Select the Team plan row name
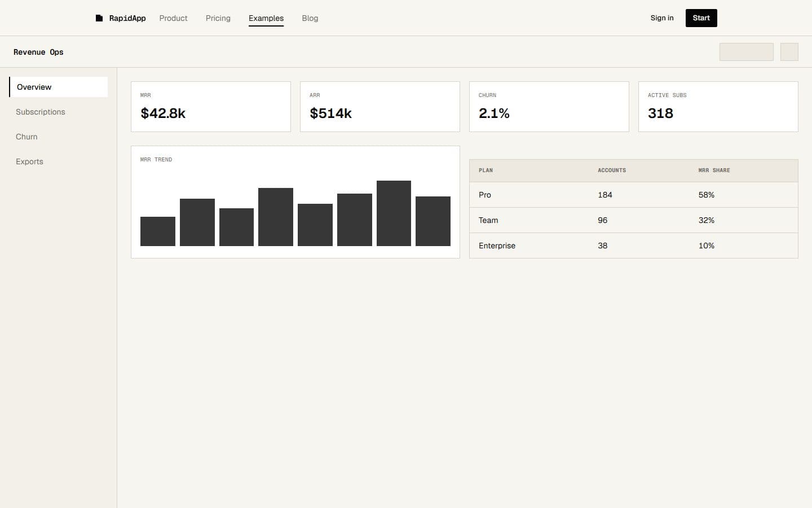This screenshot has height=508, width=812. (x=488, y=220)
